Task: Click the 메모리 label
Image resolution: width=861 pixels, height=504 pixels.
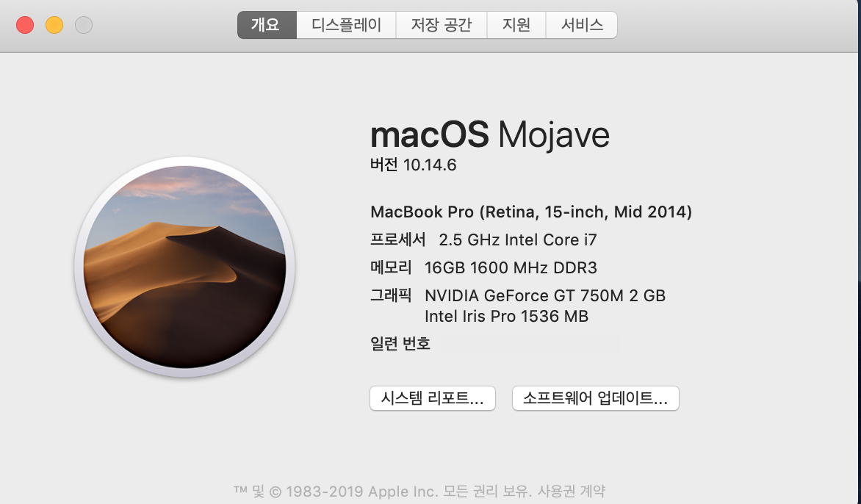Action: (x=390, y=267)
